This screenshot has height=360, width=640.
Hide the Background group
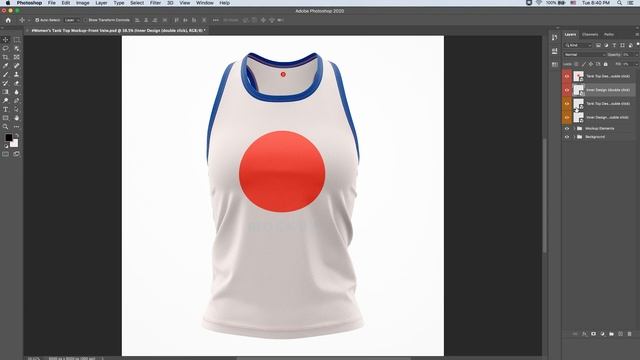[x=567, y=137]
